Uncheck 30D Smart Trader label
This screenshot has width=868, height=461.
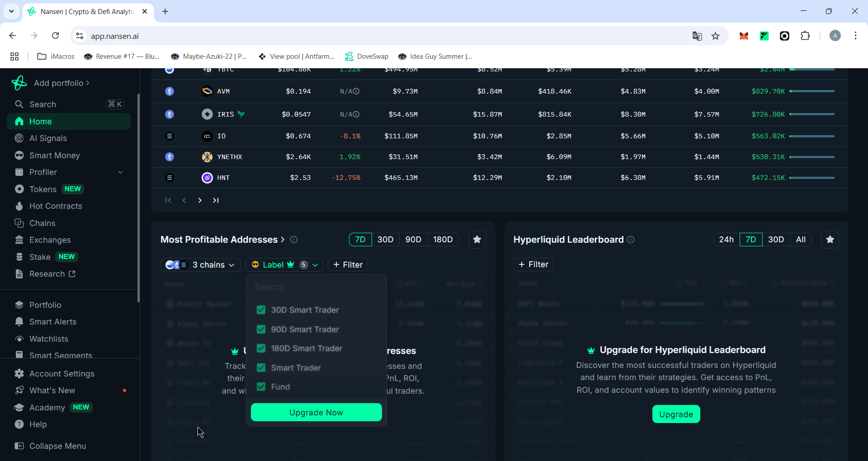pyautogui.click(x=261, y=310)
